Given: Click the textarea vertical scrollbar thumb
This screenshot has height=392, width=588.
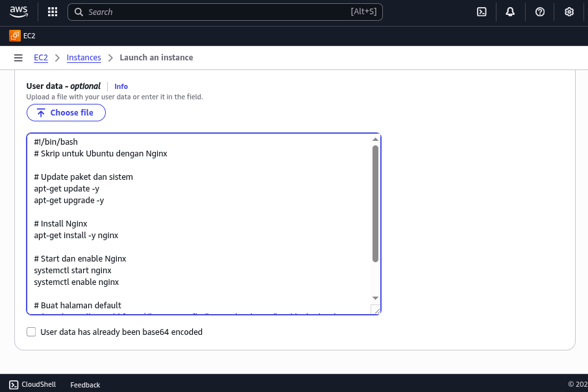Looking at the screenshot, I should [375, 204].
